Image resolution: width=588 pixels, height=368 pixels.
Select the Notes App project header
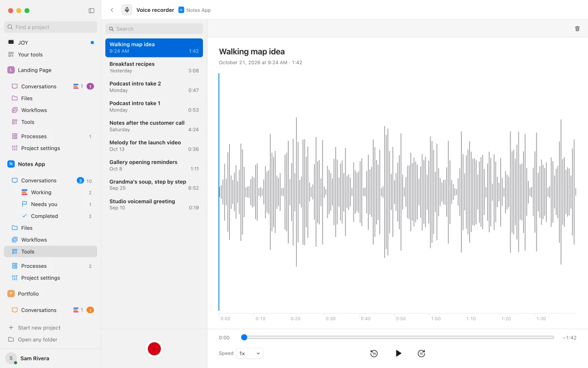51,164
